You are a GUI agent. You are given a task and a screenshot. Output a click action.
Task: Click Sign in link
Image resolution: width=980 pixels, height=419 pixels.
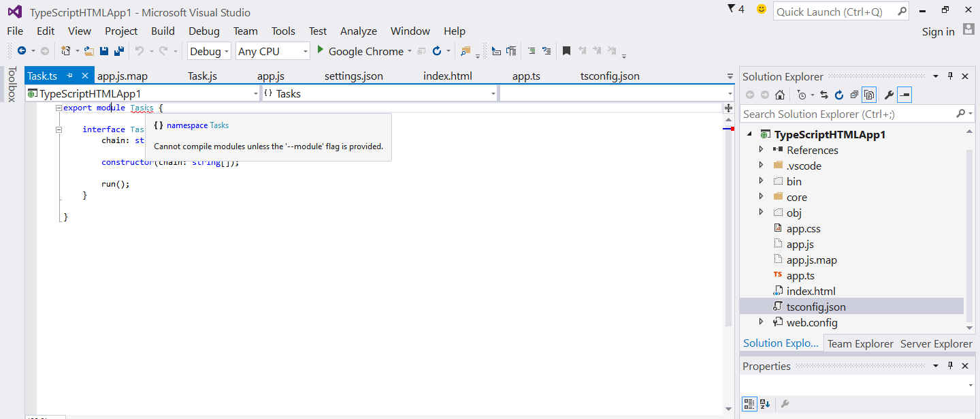[x=938, y=31]
